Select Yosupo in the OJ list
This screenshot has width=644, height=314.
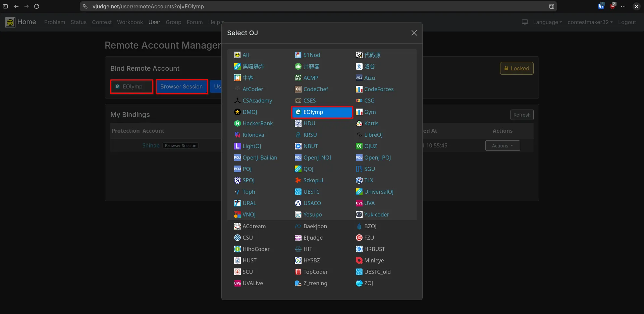click(312, 214)
